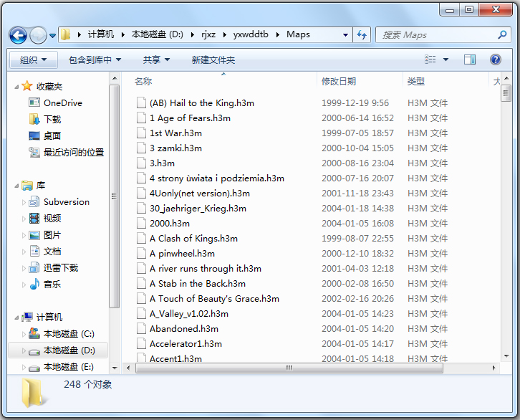520x420 pixels.
Task: Open the view options dropdown arrow
Action: pyautogui.click(x=446, y=59)
